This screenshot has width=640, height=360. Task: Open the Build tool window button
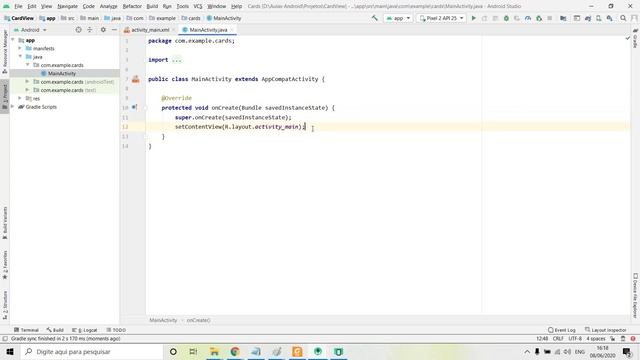tap(55, 330)
